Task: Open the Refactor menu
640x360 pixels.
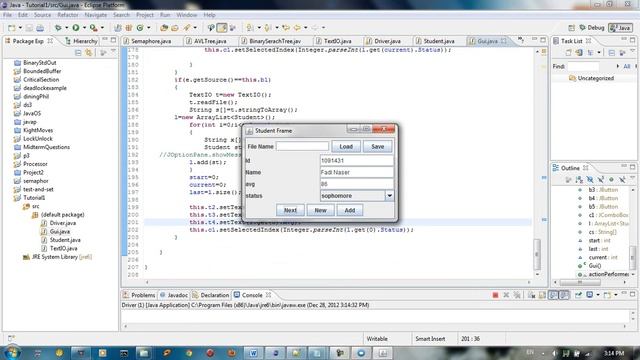Action: [67, 15]
